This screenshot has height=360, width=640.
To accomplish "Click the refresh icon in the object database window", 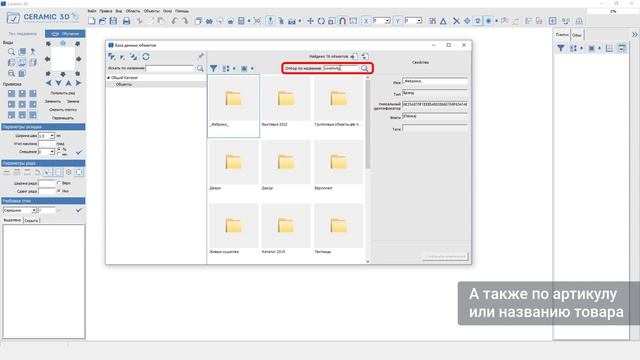I will [x=146, y=57].
